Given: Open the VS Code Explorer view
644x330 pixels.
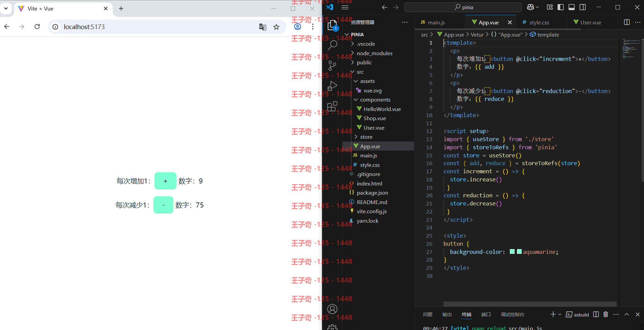Looking at the screenshot, I should pyautogui.click(x=332, y=25).
